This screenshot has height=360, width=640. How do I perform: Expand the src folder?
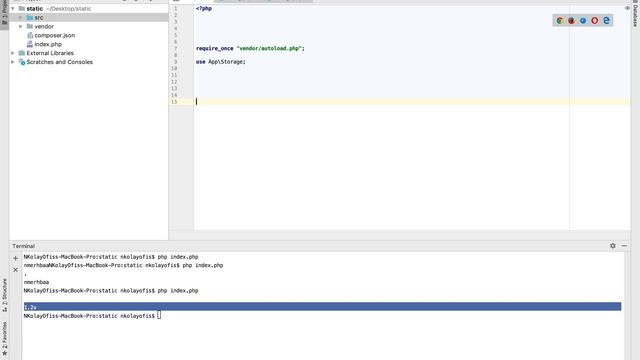point(21,18)
